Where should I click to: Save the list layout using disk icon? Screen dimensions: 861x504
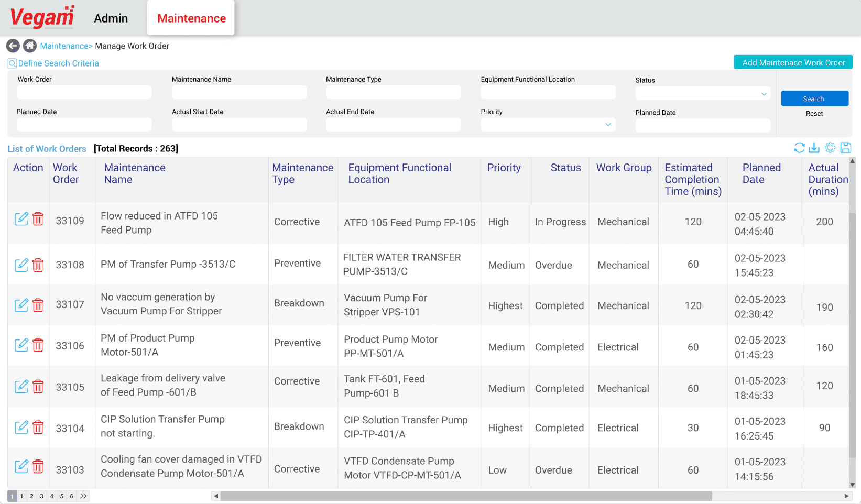tap(846, 148)
